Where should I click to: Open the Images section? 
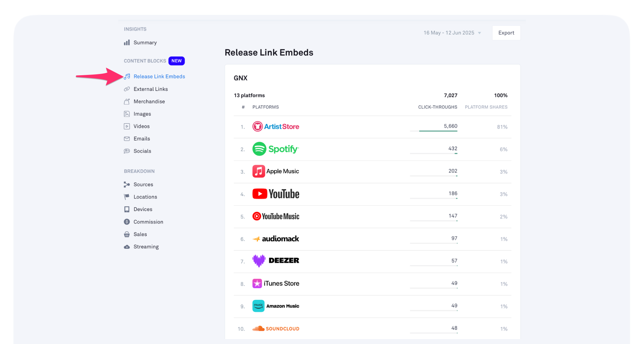(142, 114)
